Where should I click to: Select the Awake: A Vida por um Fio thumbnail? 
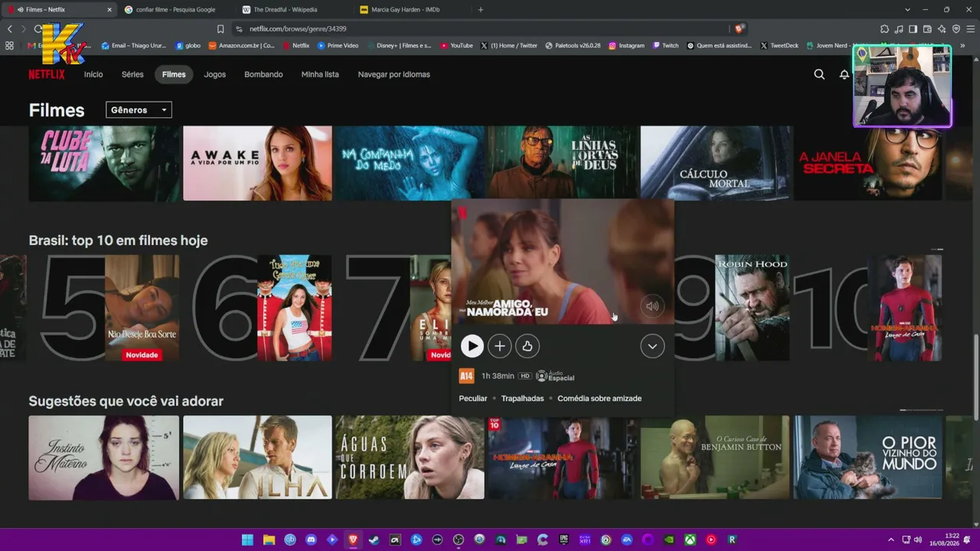257,163
